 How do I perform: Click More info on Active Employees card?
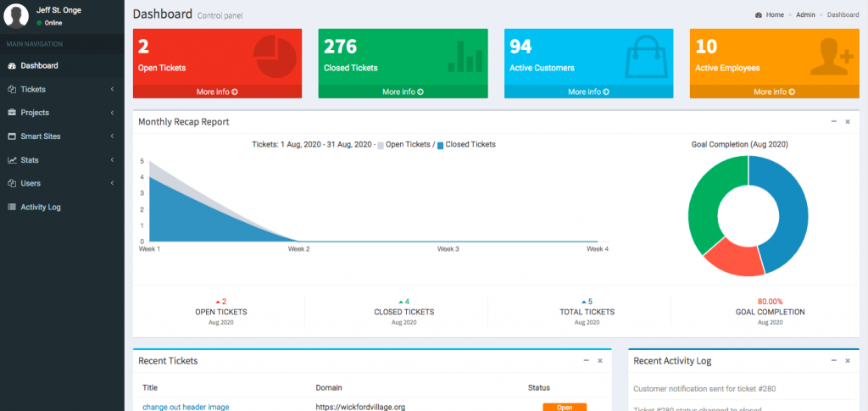[x=775, y=92]
